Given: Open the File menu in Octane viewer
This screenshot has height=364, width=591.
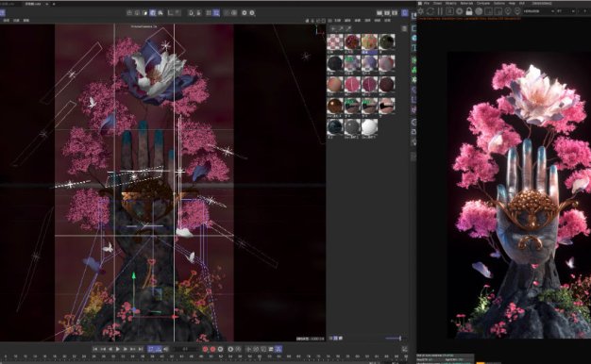Looking at the screenshot, I should tap(427, 4).
